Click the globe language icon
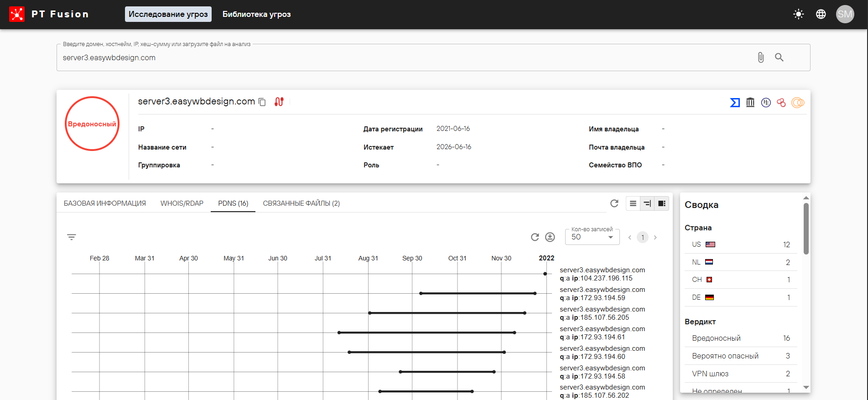The width and height of the screenshot is (868, 400). (x=821, y=14)
